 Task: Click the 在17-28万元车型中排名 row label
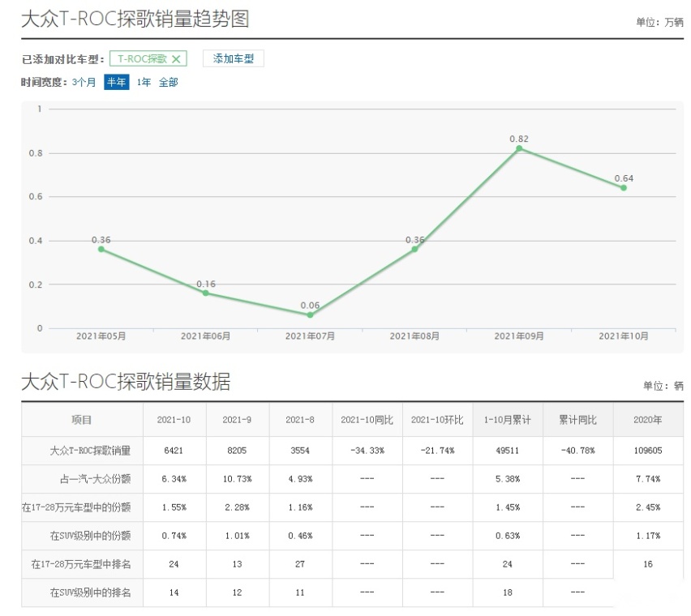pyautogui.click(x=81, y=564)
